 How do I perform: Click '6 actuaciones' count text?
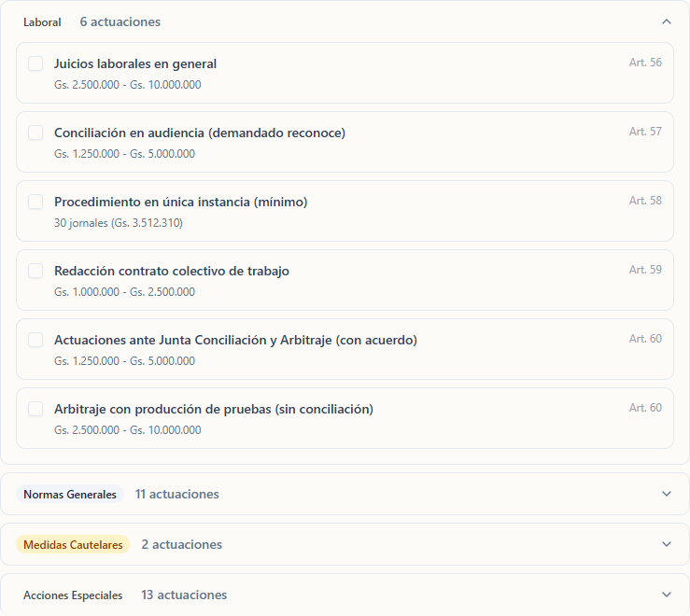pyautogui.click(x=120, y=22)
